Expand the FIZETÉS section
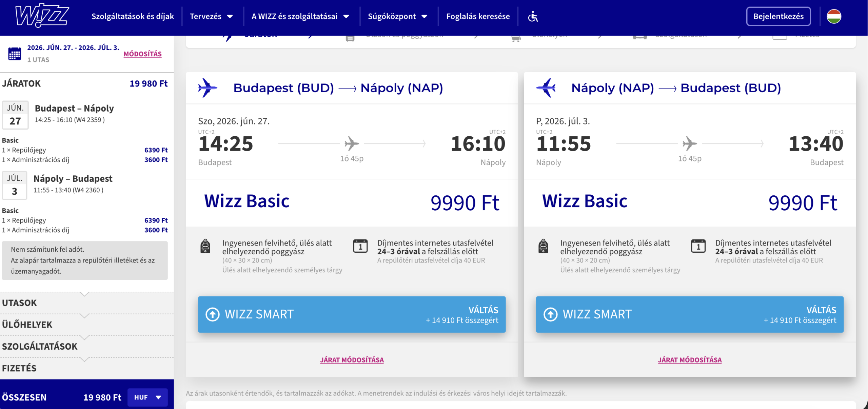 [19, 368]
